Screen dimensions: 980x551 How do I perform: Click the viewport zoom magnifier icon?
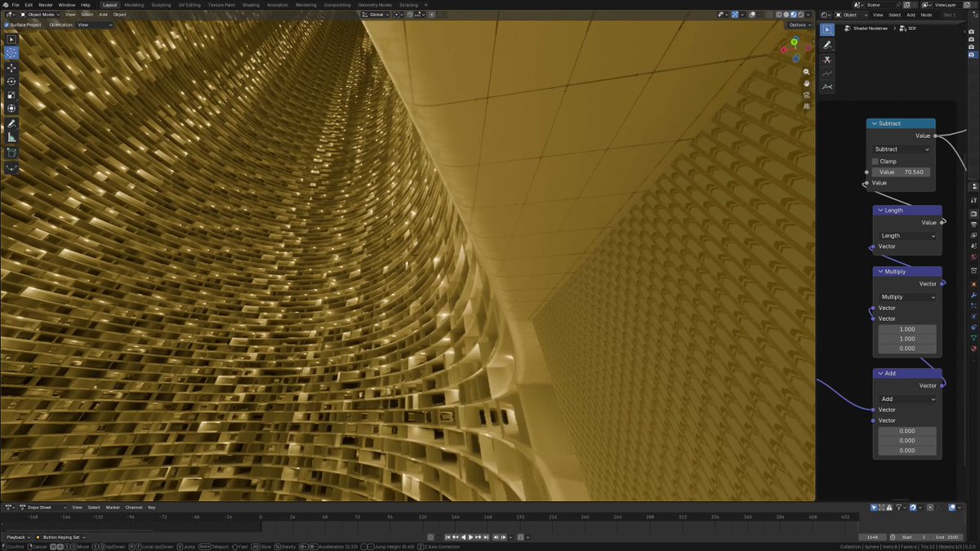[x=807, y=72]
